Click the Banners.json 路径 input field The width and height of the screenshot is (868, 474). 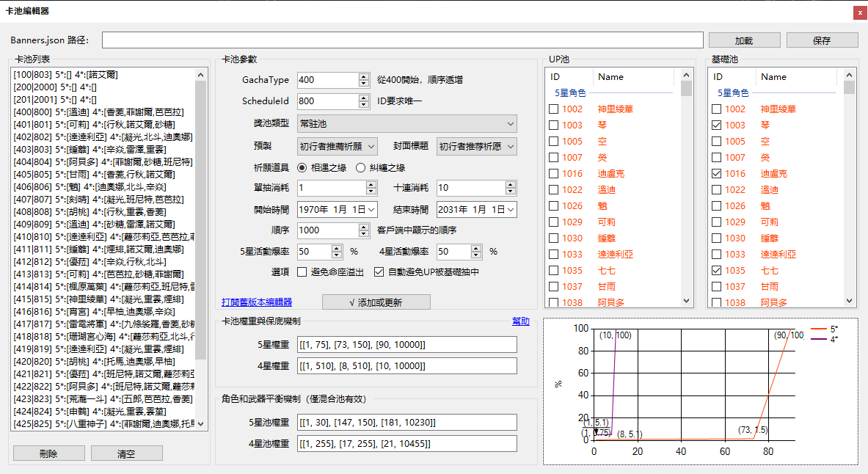tap(402, 40)
